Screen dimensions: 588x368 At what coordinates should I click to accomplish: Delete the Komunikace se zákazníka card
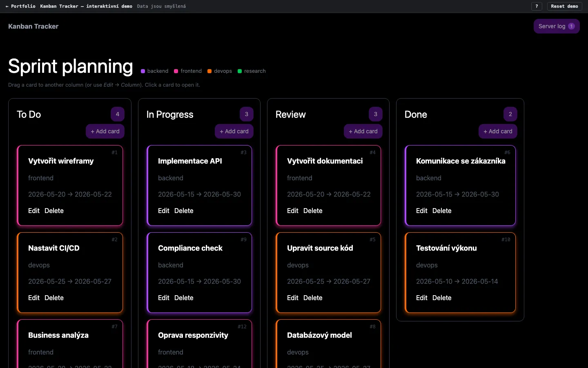tap(442, 211)
